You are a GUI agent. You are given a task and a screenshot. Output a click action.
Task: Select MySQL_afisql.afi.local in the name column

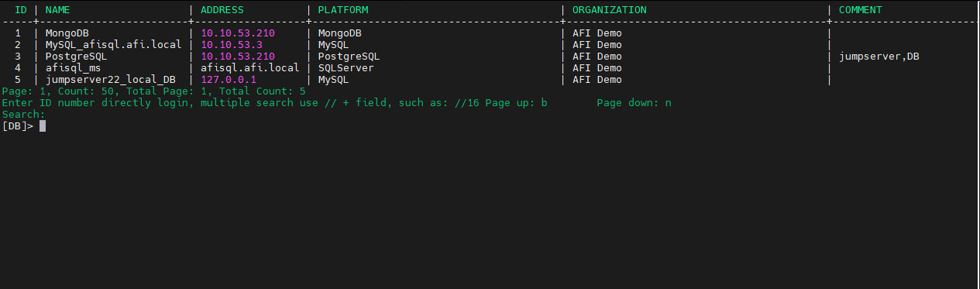114,45
